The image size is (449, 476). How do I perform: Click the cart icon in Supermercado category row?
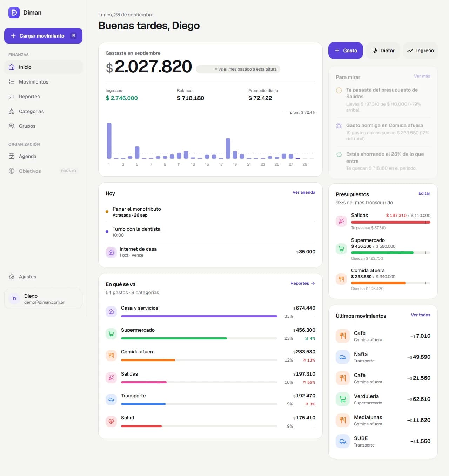[x=111, y=334]
